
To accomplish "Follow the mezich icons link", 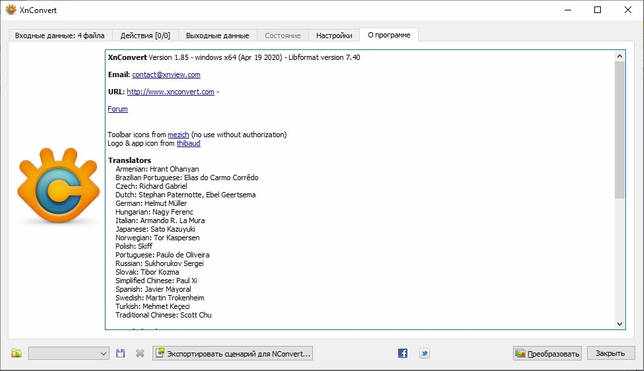I will coord(178,135).
